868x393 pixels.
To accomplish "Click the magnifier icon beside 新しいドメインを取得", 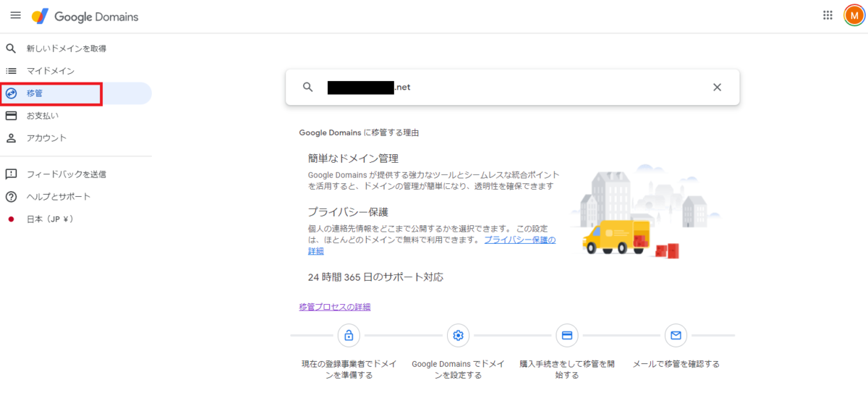I will pos(11,48).
